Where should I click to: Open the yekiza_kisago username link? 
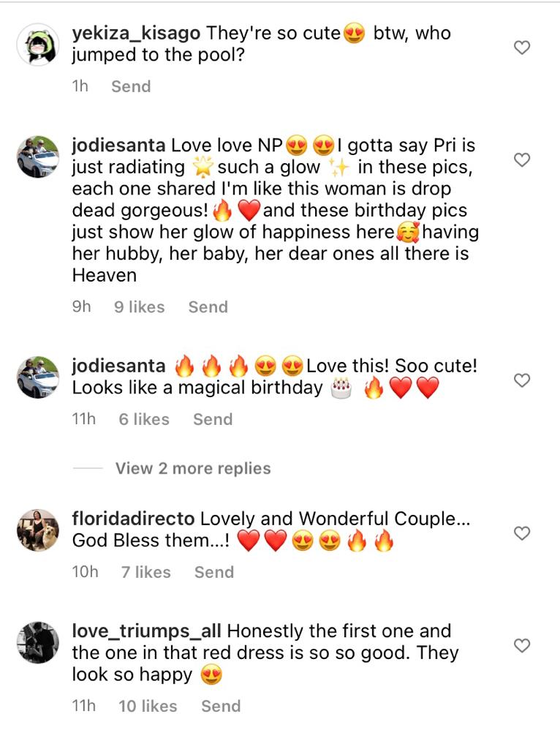pyautogui.click(x=137, y=33)
